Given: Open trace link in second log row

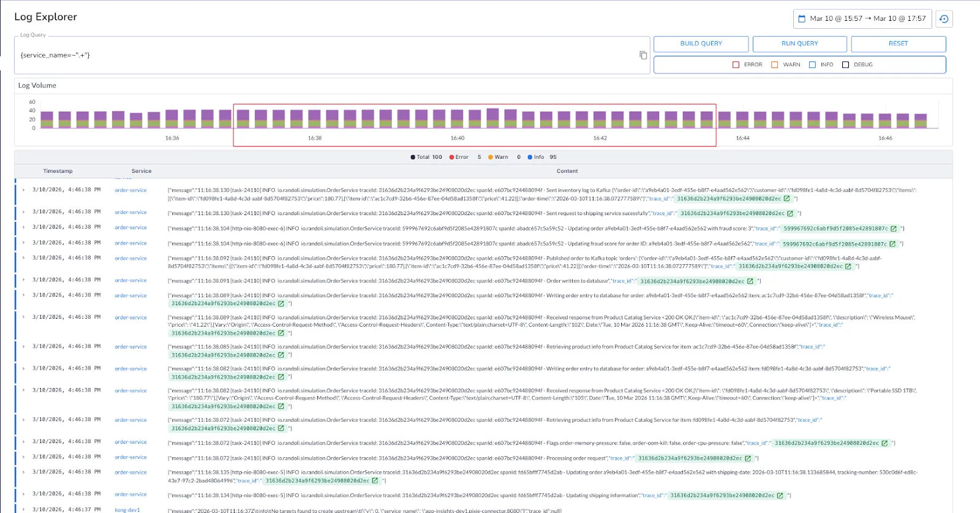Looking at the screenshot, I should pyautogui.click(x=790, y=213).
